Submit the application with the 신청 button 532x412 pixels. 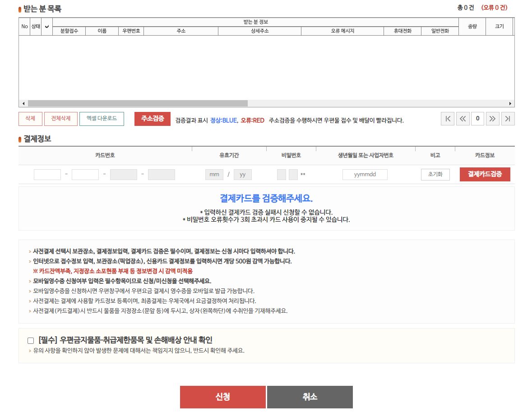point(223,397)
